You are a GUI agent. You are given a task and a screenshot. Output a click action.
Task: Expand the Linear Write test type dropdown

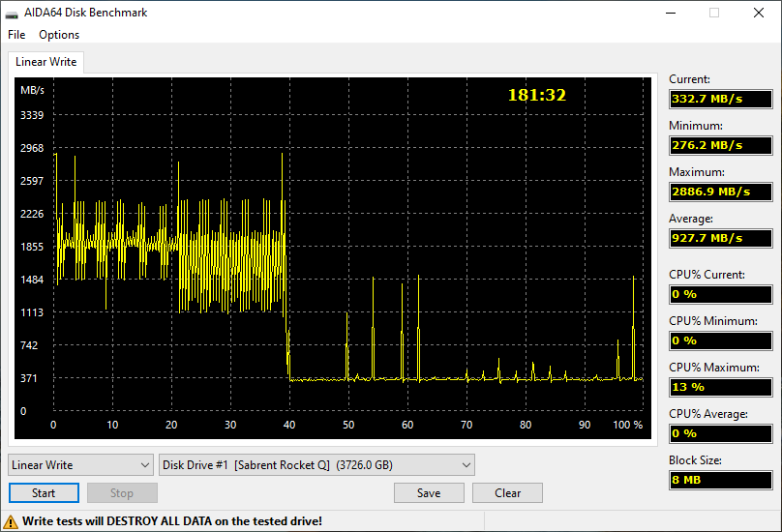80,464
